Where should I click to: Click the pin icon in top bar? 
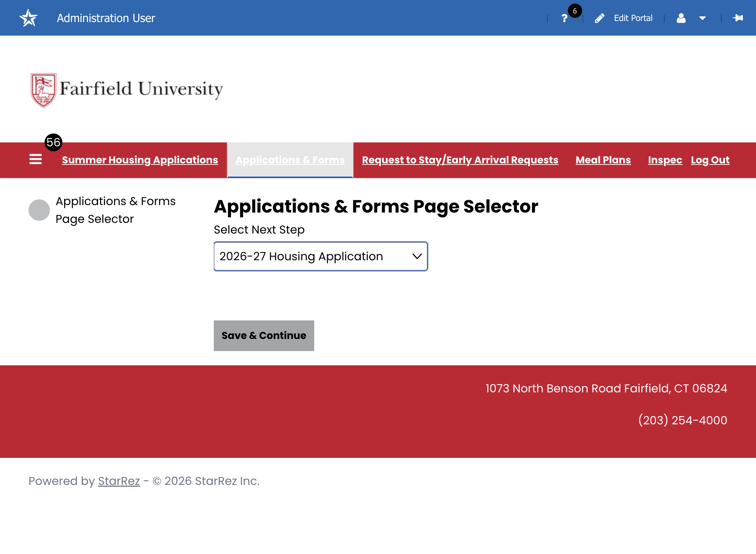[x=738, y=18]
